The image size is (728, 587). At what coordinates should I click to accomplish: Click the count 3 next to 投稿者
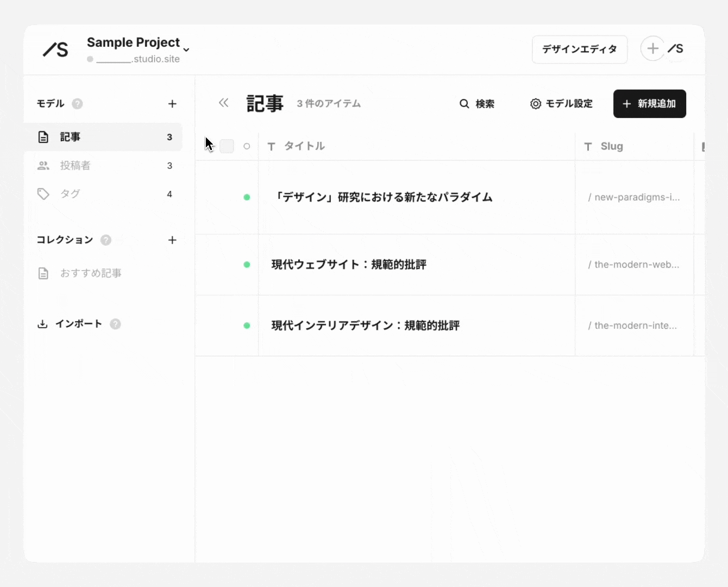(170, 166)
